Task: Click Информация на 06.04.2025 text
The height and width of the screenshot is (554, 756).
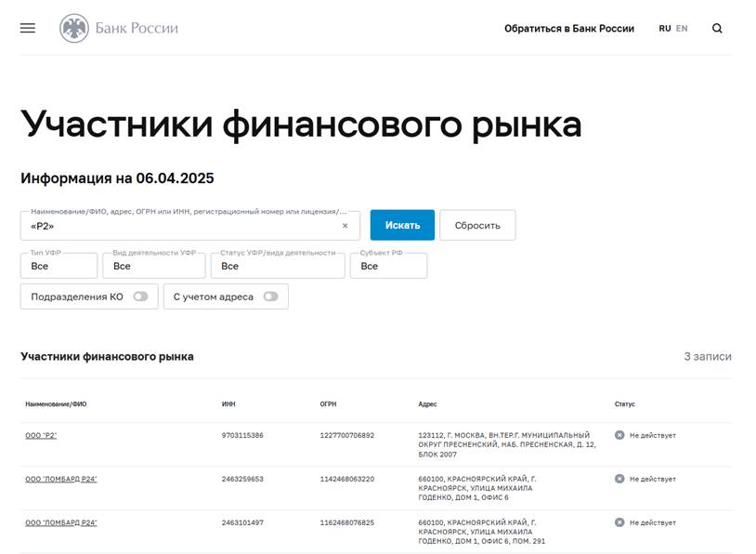Action: (117, 178)
